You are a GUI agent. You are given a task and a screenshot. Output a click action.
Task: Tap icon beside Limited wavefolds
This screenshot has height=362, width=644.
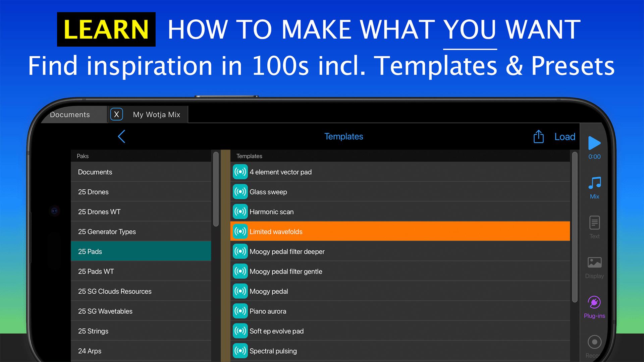click(240, 231)
